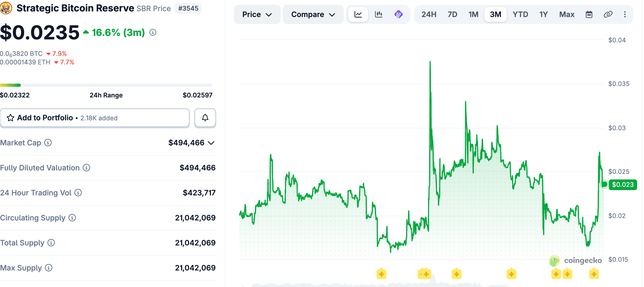This screenshot has width=644, height=287.
Task: Click the Strategic Bitcoin Reserve coin logo
Action: [6, 8]
